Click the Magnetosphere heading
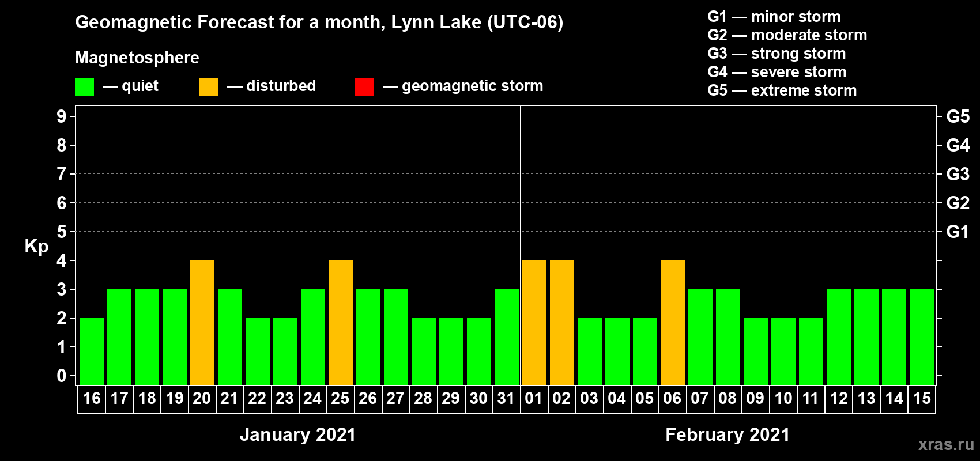The height and width of the screenshot is (461, 980). (x=137, y=58)
